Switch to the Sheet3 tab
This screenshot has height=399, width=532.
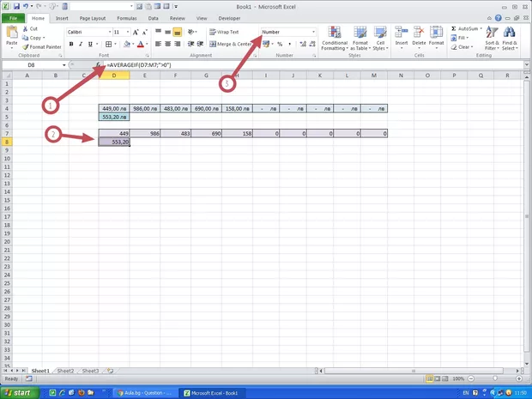(x=90, y=371)
